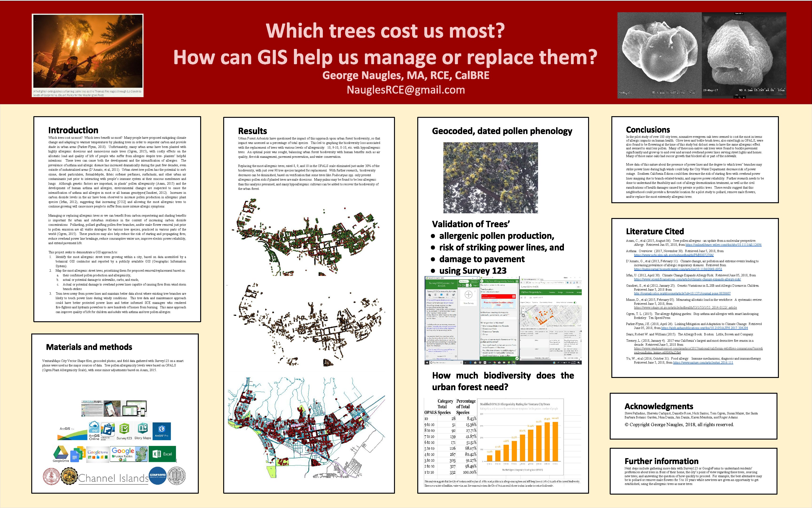Click the Ventura street network map
This screenshot has width=812, height=508.
click(x=306, y=427)
